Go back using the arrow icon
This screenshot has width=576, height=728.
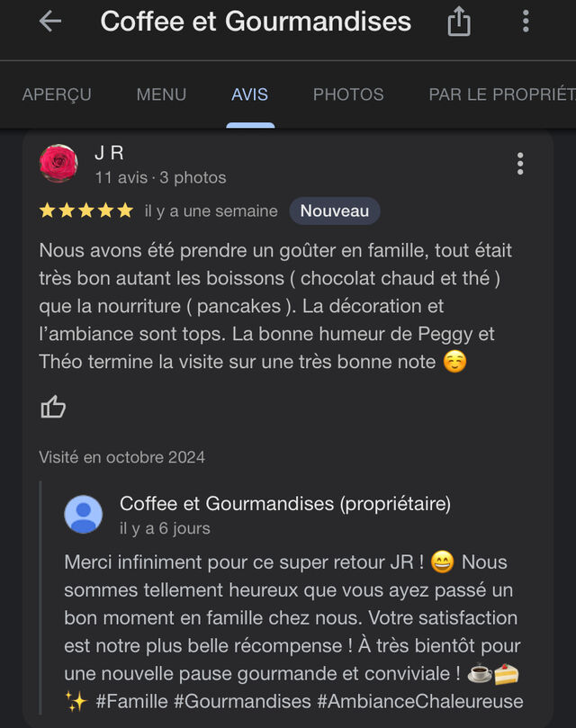pyautogui.click(x=50, y=22)
